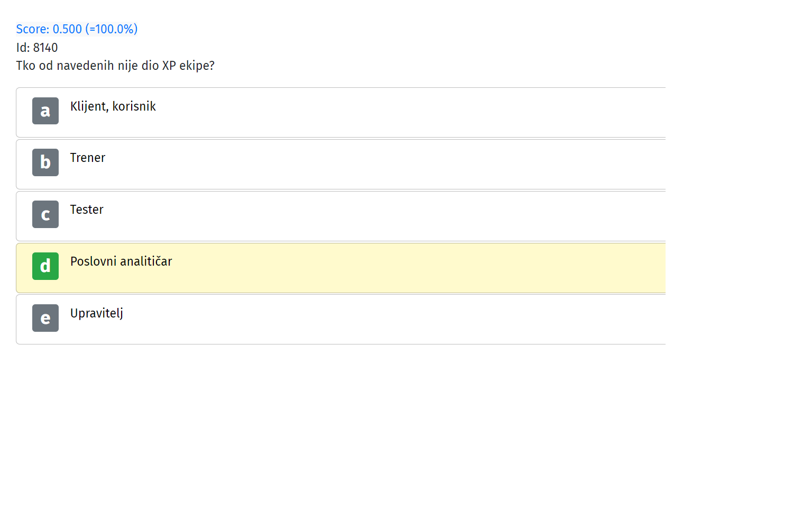Viewport: 812px width, 508px height.
Task: Choose the gray 'c' option badge
Action: pyautogui.click(x=45, y=214)
